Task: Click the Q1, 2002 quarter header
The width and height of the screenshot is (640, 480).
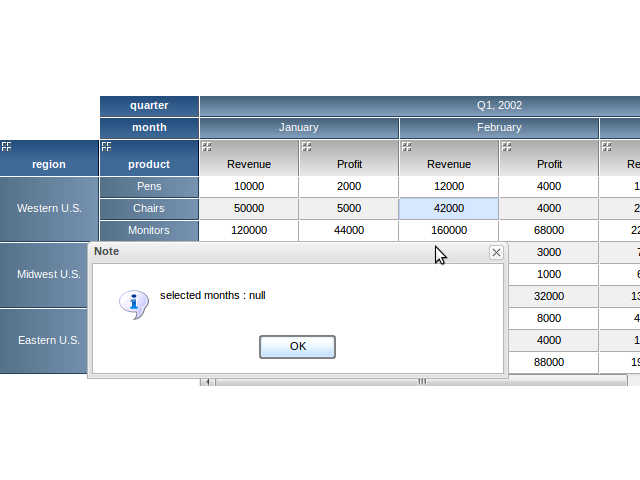Action: click(499, 106)
